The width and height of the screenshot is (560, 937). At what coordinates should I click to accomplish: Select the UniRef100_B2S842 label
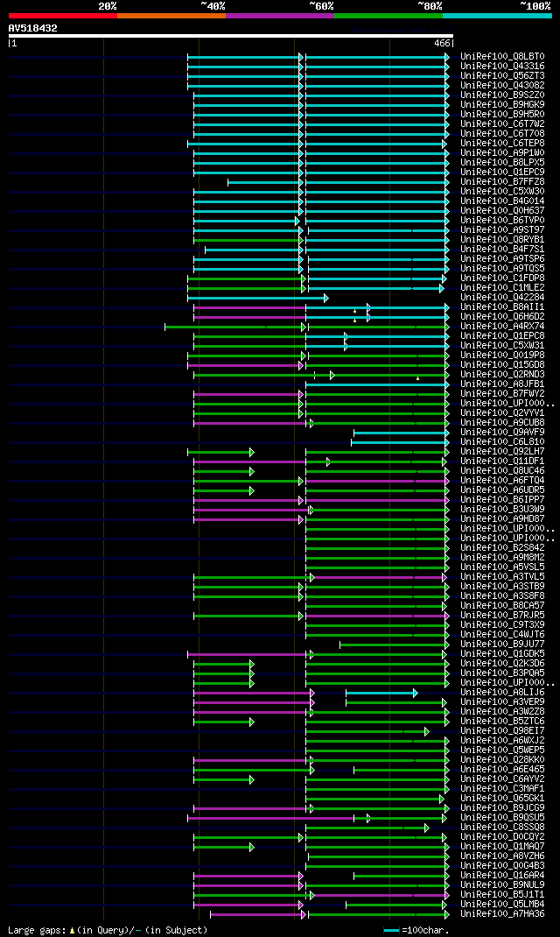tap(502, 548)
